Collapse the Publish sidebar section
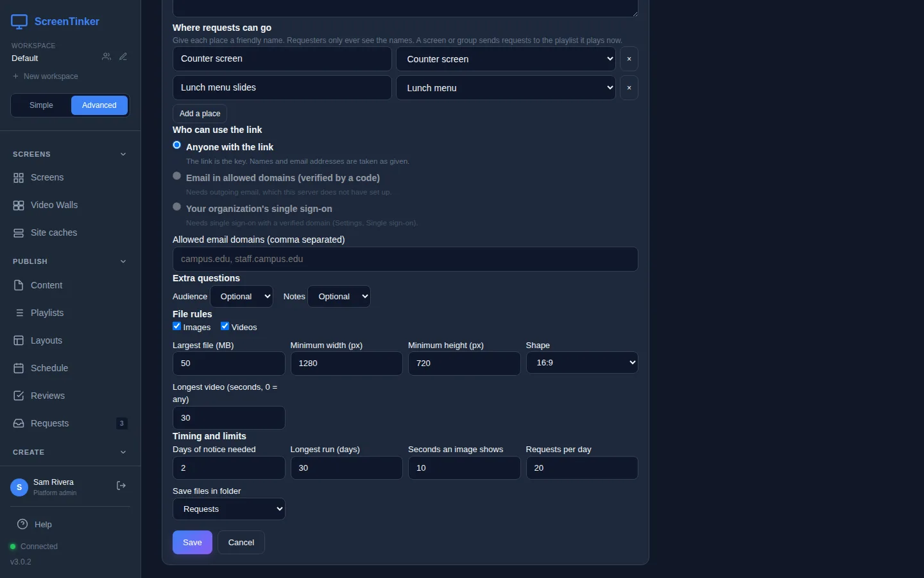This screenshot has width=924, height=578. 123,261
